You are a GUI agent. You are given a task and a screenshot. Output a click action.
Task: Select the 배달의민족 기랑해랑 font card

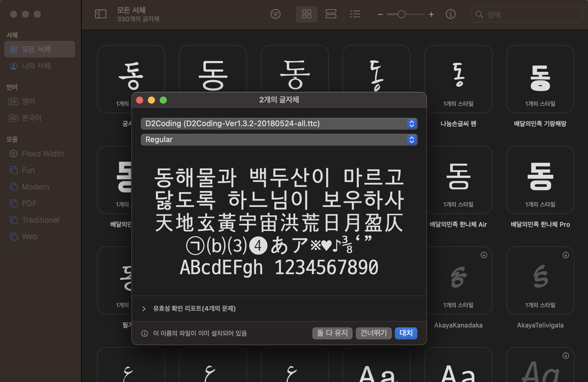pos(540,79)
